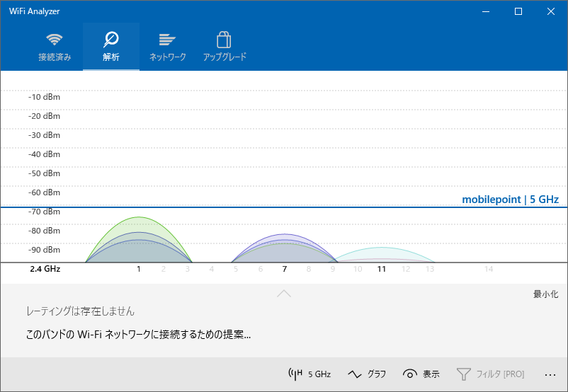Click the フィルタ [PRO] funnel icon
This screenshot has height=392, width=568.
(x=464, y=374)
